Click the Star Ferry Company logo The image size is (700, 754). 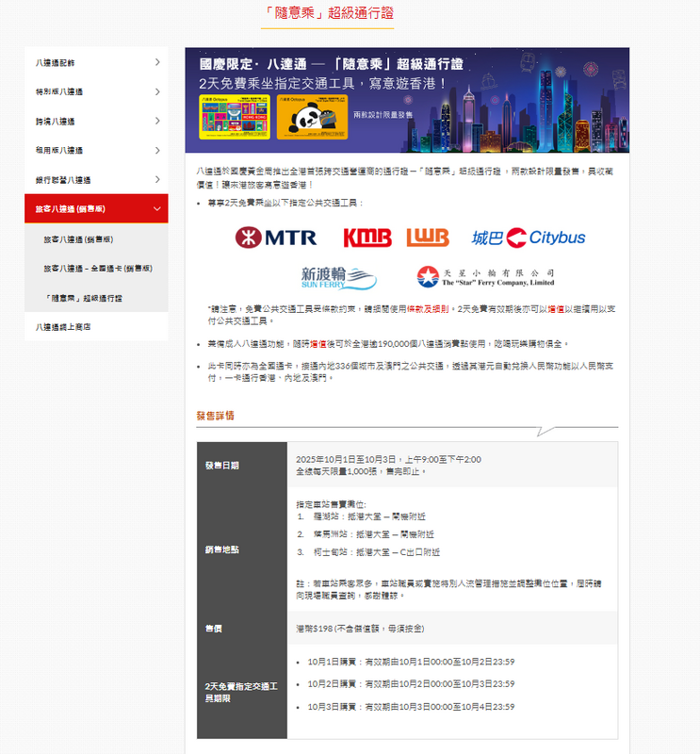point(485,276)
